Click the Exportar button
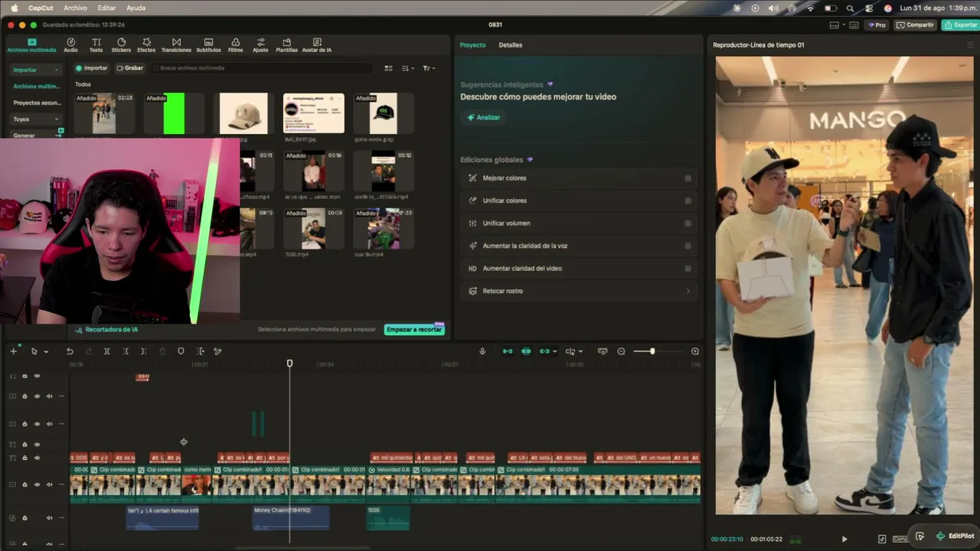Screen dimensions: 980x551 pyautogui.click(x=960, y=25)
